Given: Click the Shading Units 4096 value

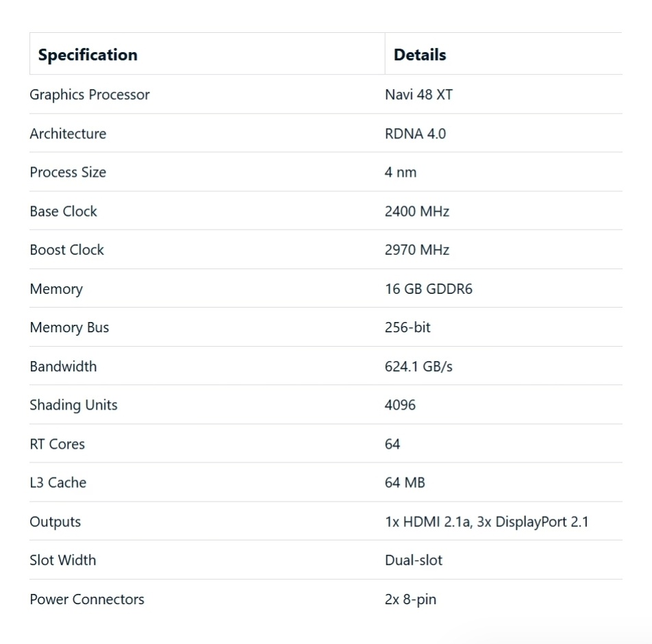Looking at the screenshot, I should tap(400, 405).
